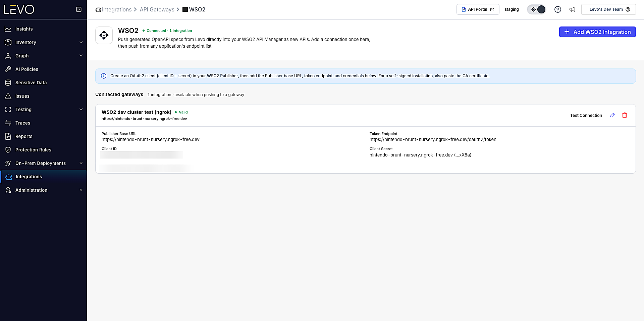Click the WSO2 dev cluster test (ngrok) title
Screen dimensions: 644x321
(137, 112)
